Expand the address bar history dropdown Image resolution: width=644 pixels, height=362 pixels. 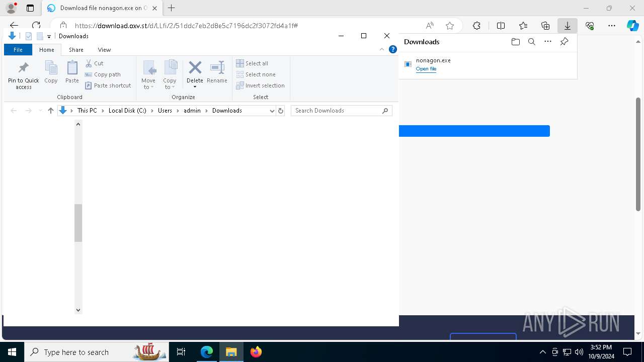pos(272,111)
